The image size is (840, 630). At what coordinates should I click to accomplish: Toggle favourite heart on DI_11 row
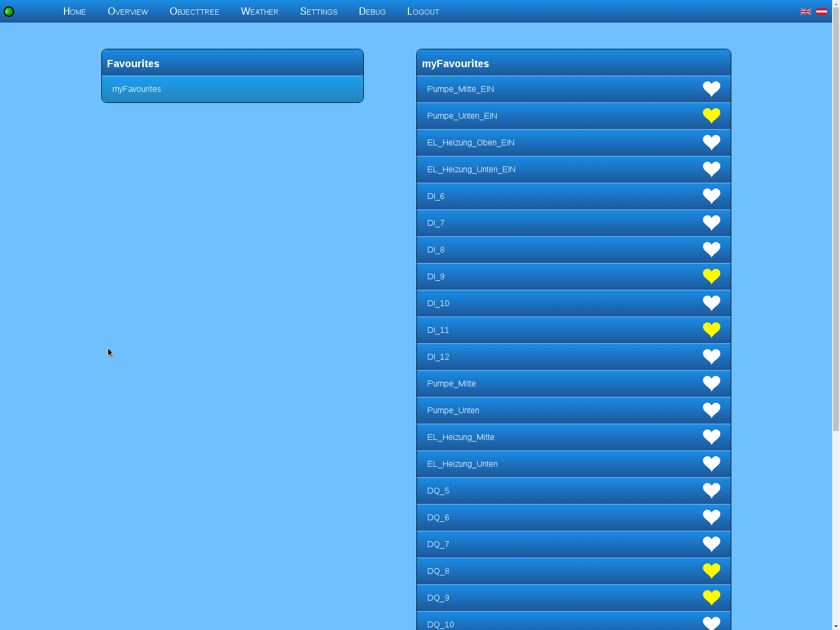711,330
